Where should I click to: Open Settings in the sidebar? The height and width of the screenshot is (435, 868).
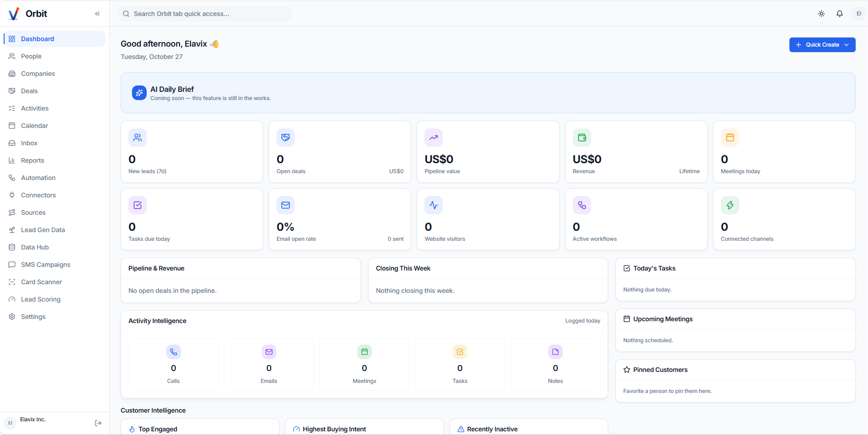(54, 317)
